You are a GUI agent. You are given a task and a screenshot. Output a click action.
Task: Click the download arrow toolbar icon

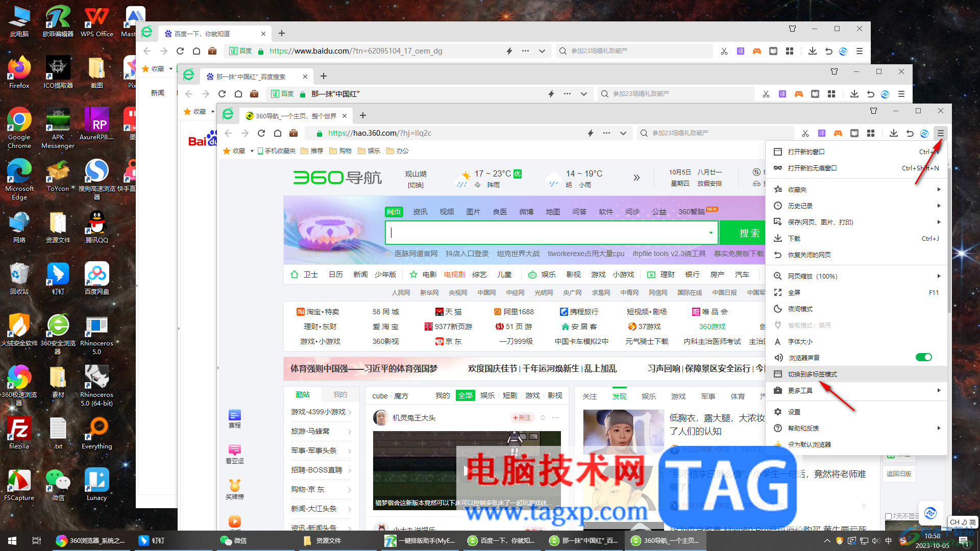[893, 133]
